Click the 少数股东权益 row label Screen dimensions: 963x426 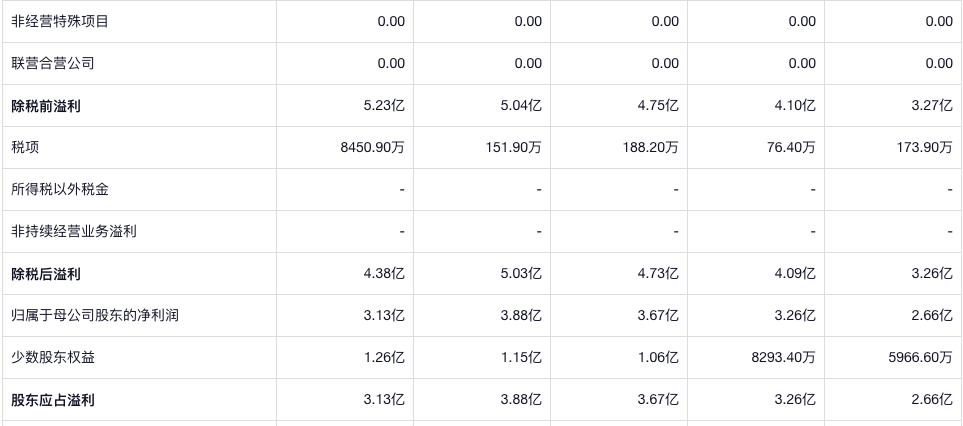click(52, 357)
